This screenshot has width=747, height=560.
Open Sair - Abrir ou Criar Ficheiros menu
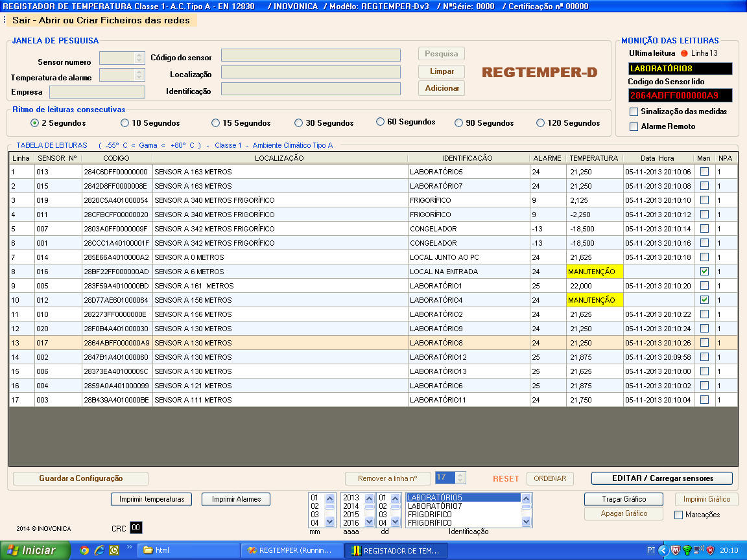point(101,20)
